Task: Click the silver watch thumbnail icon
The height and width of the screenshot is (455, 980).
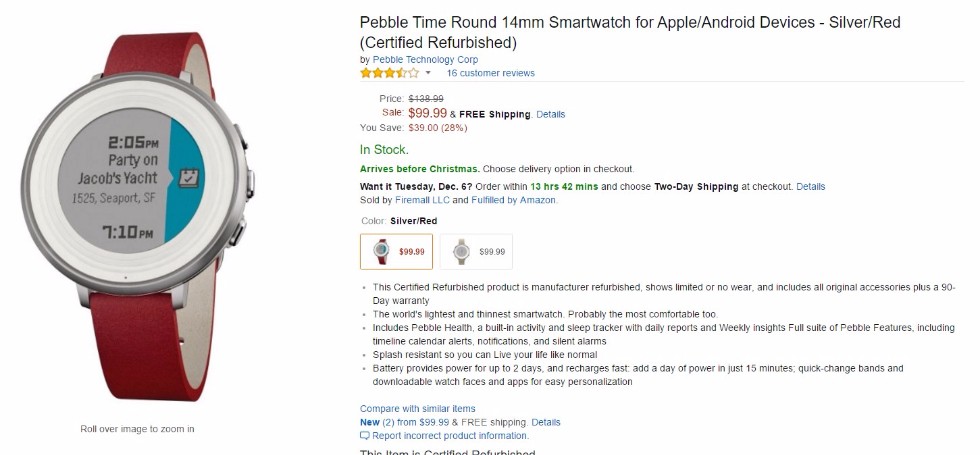Action: pos(461,252)
